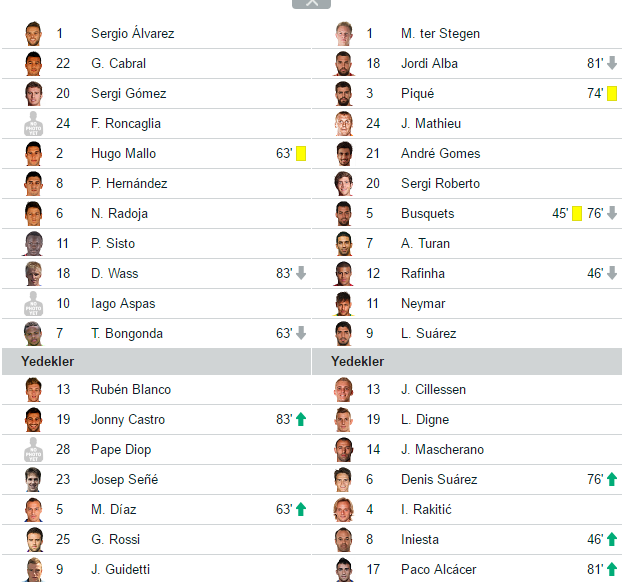Image resolution: width=635 pixels, height=582 pixels.
Task: Click M. ter Stegen's photo thumbnail
Action: 344,34
